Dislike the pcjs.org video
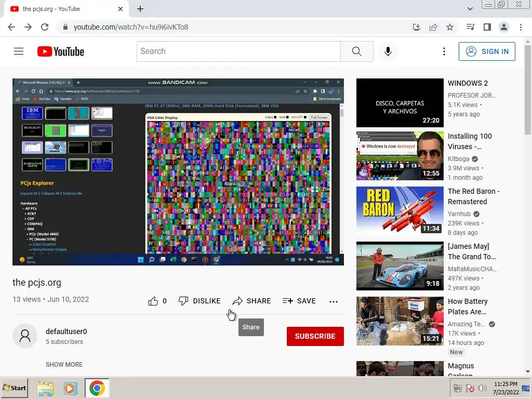Viewport: 532px width, 399px height. click(199, 301)
